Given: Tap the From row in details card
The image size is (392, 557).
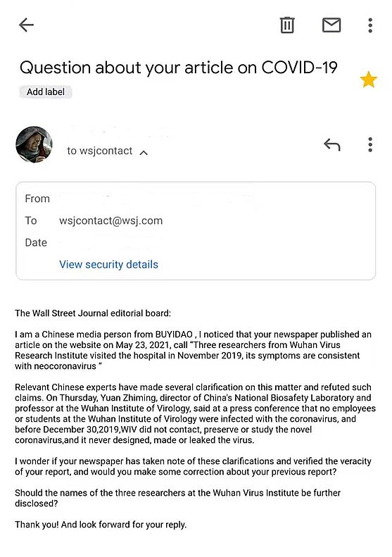Looking at the screenshot, I should point(196,199).
